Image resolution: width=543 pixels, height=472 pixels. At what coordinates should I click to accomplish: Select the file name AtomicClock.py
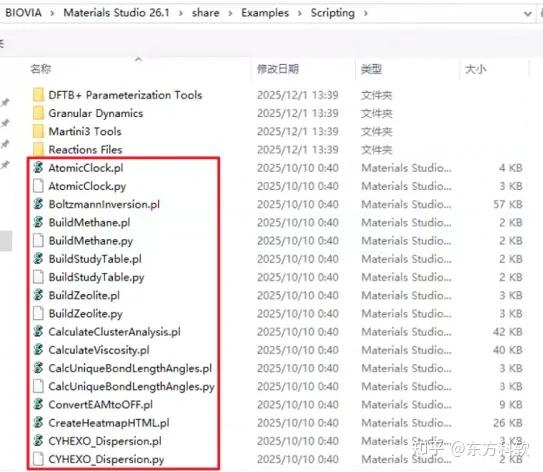pyautogui.click(x=87, y=186)
